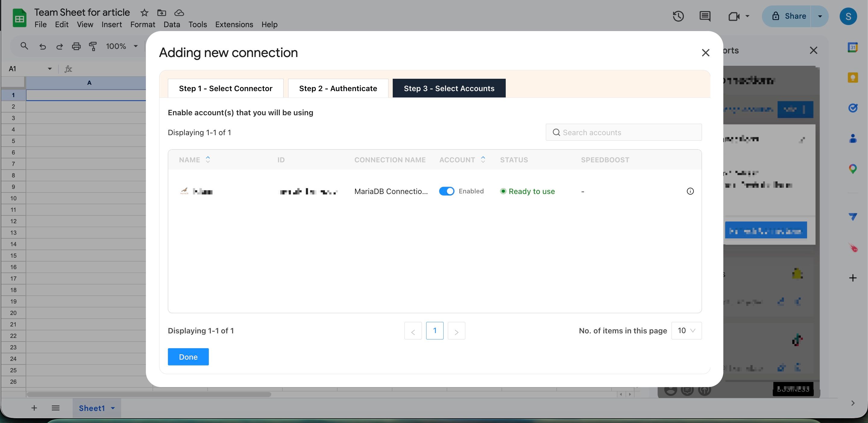Screen dimensions: 868x423
Task: Star the Team Sheet document
Action: (144, 13)
